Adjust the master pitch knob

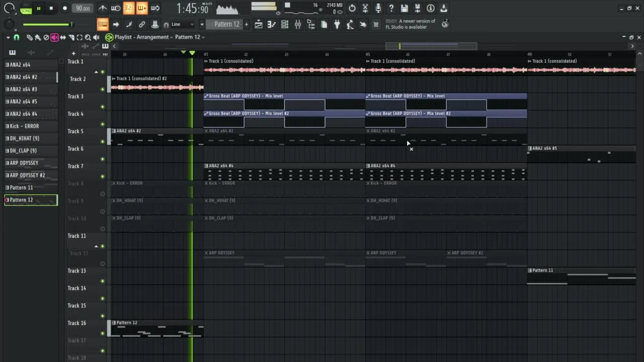[9, 24]
